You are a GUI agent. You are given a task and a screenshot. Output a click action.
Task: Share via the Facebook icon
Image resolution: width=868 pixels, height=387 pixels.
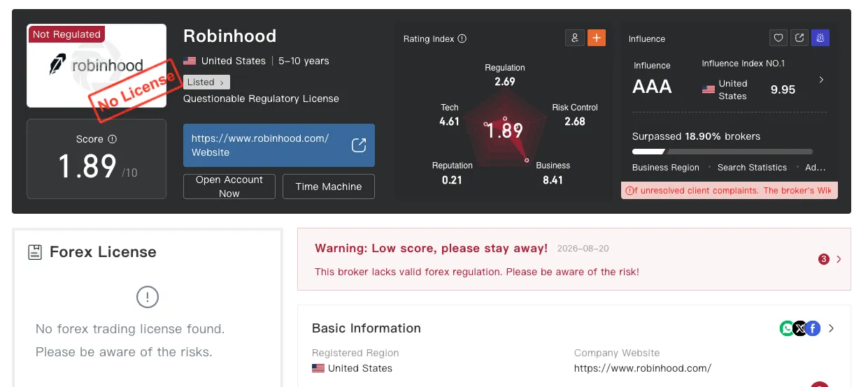812,328
